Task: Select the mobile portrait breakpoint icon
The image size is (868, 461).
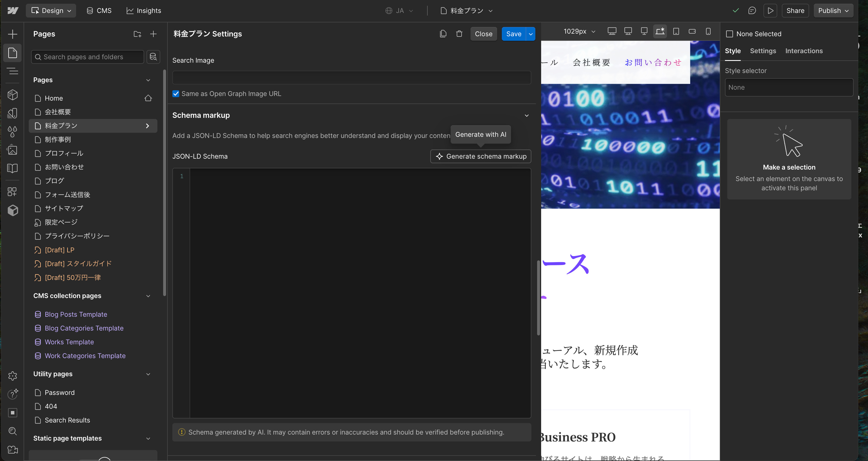Action: pos(708,31)
